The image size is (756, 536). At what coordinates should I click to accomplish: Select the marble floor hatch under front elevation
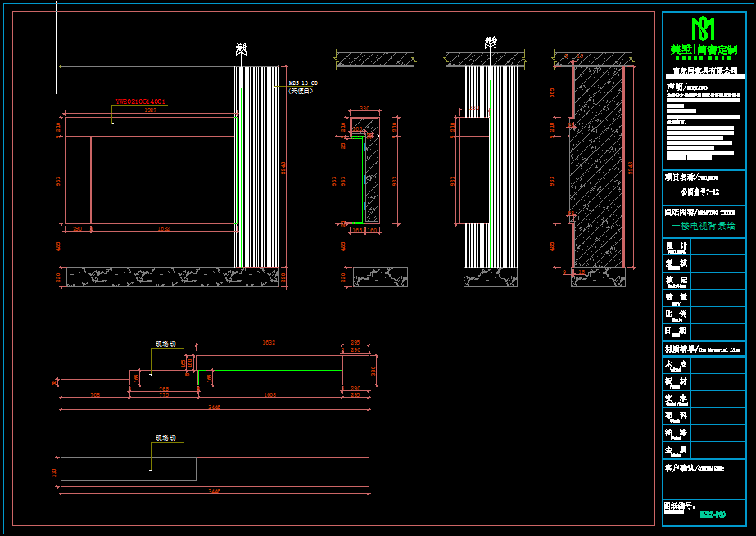point(170,277)
